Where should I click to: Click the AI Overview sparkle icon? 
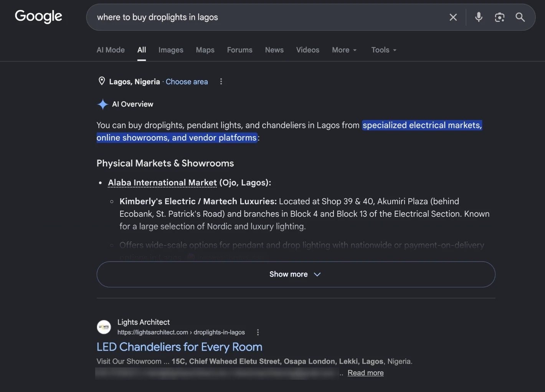[x=102, y=104]
